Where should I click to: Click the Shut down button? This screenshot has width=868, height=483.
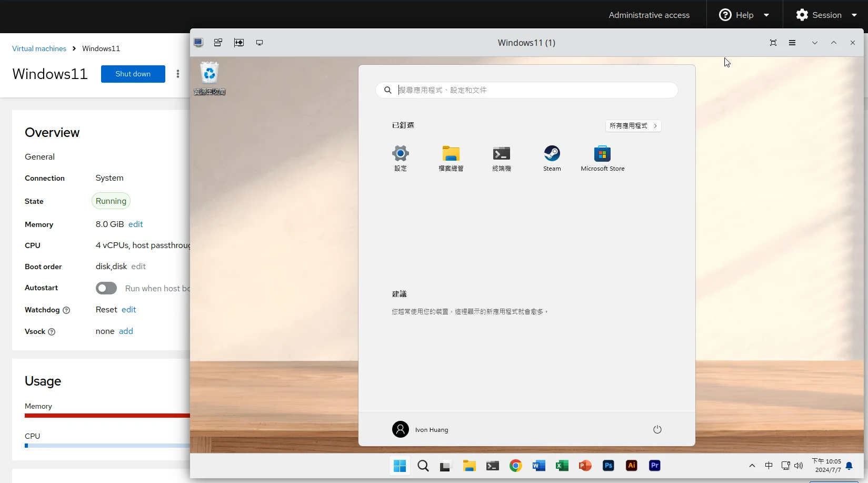pos(133,74)
